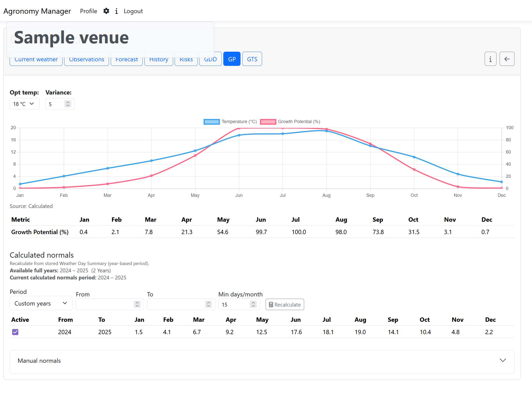Open the Risks tab
Image resolution: width=532 pixels, height=398 pixels.
pyautogui.click(x=186, y=59)
